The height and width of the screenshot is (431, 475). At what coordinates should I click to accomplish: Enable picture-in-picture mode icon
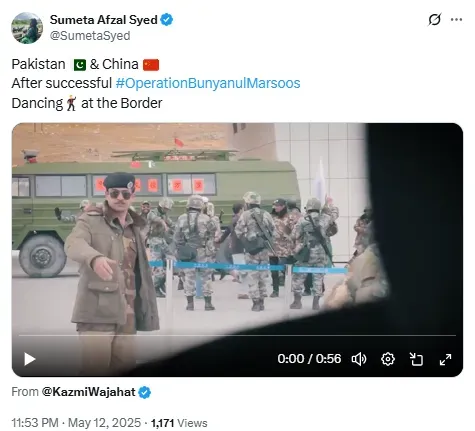416,359
